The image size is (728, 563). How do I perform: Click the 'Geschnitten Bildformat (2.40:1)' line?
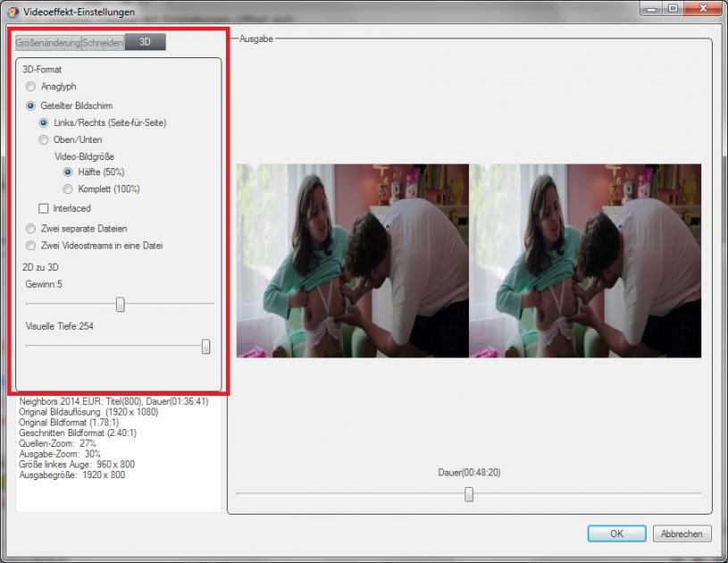click(78, 433)
